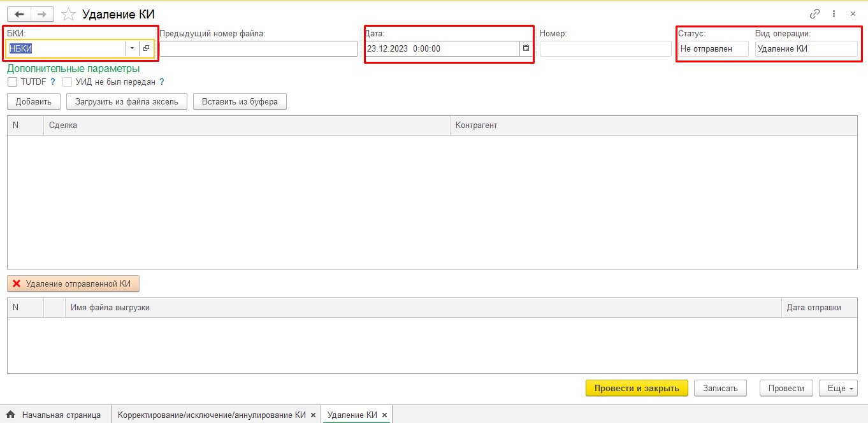
Task: Click the N column header in выгрузки table
Action: coord(25,308)
